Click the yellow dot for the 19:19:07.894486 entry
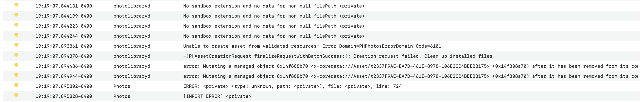 [16, 65]
